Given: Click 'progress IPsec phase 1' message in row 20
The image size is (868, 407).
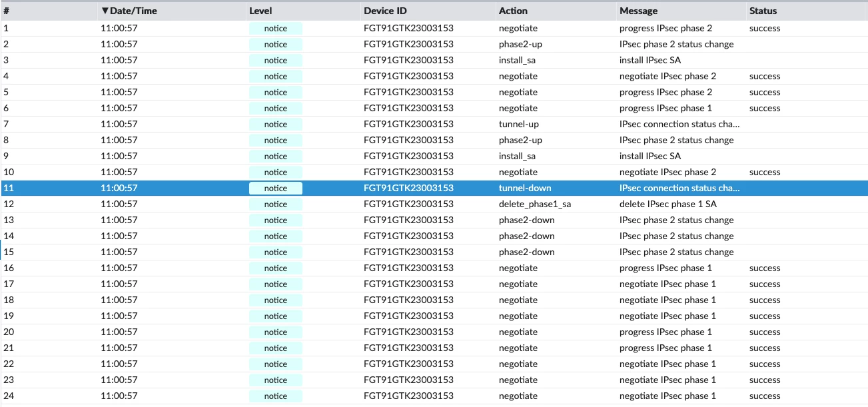Looking at the screenshot, I should click(x=665, y=332).
